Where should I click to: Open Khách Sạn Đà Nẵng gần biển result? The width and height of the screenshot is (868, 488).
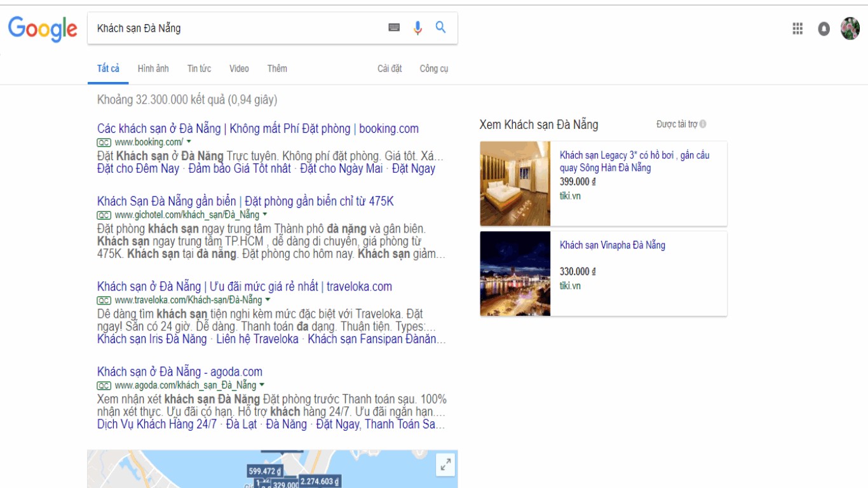tap(245, 201)
